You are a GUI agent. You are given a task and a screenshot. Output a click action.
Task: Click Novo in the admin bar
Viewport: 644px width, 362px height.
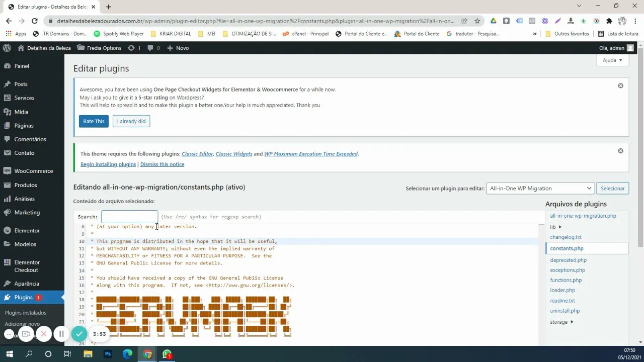[x=178, y=48]
